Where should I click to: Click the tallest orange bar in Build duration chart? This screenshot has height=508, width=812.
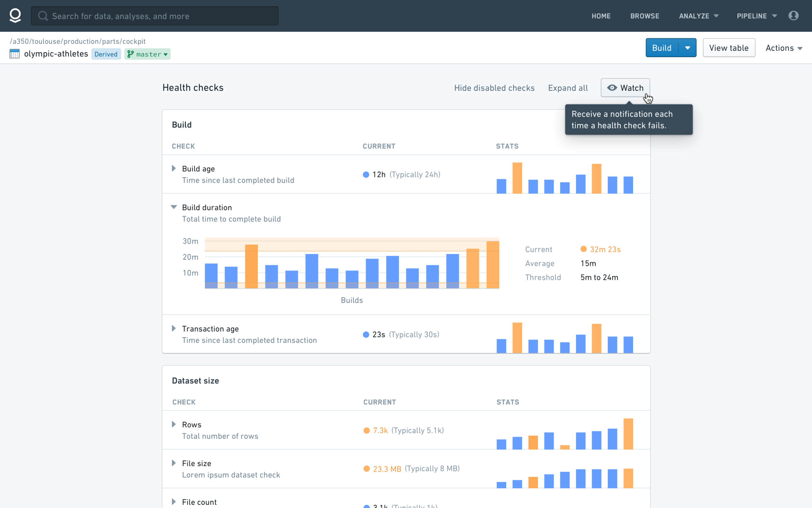tap(492, 265)
